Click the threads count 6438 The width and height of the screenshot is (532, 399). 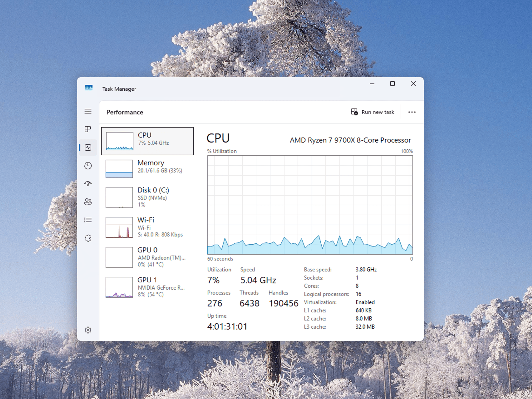coord(249,303)
